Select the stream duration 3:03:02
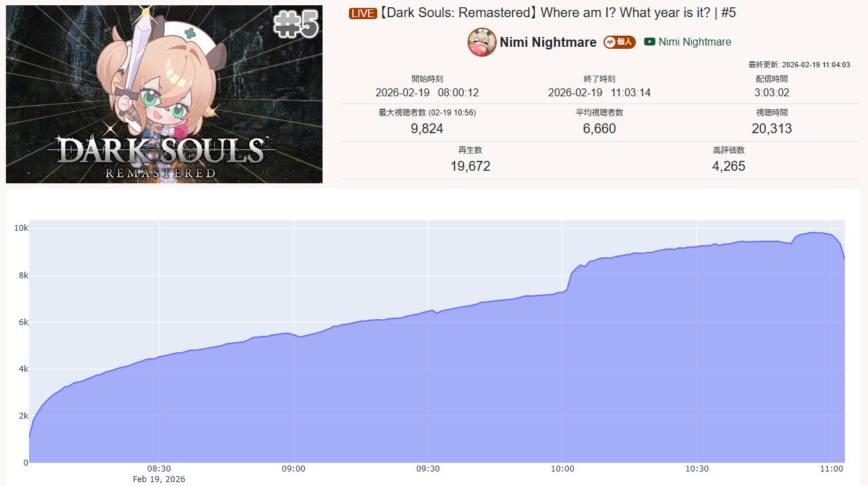Image resolution: width=868 pixels, height=486 pixels. [772, 92]
